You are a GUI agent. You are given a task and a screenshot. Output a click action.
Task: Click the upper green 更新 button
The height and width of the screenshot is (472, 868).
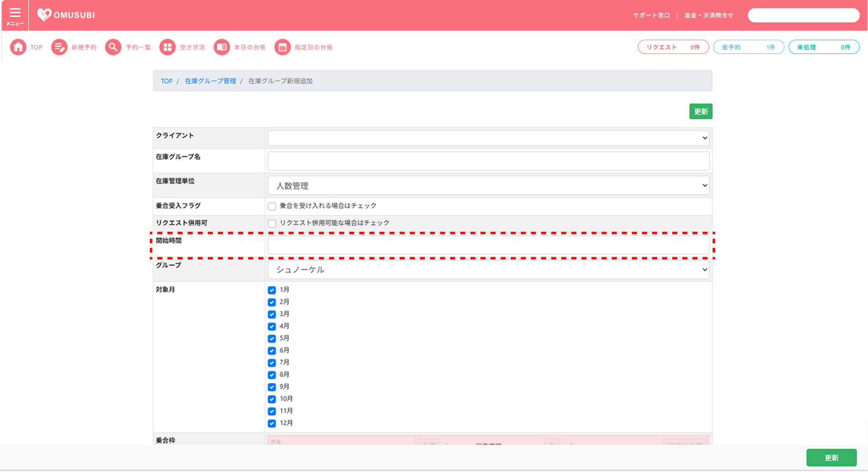pyautogui.click(x=701, y=111)
